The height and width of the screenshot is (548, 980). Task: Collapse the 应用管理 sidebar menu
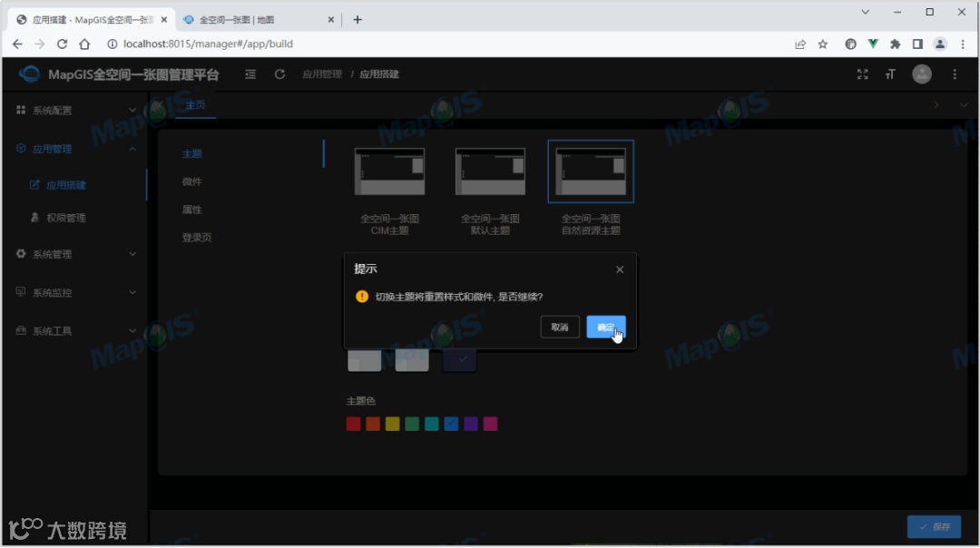click(75, 149)
